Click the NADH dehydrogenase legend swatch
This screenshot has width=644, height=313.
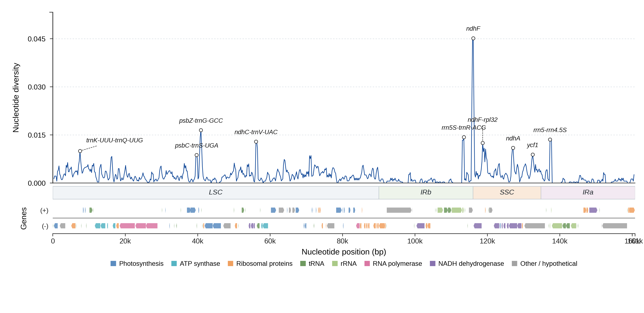tap(433, 264)
